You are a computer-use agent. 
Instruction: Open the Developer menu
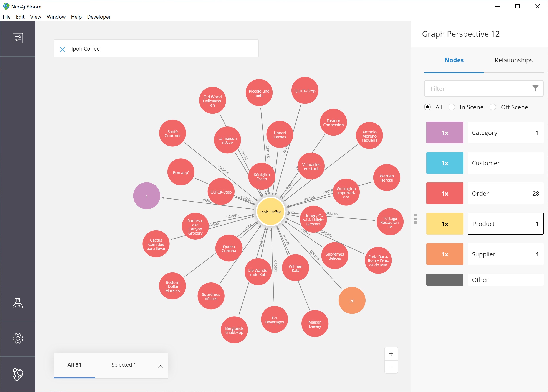coord(99,17)
